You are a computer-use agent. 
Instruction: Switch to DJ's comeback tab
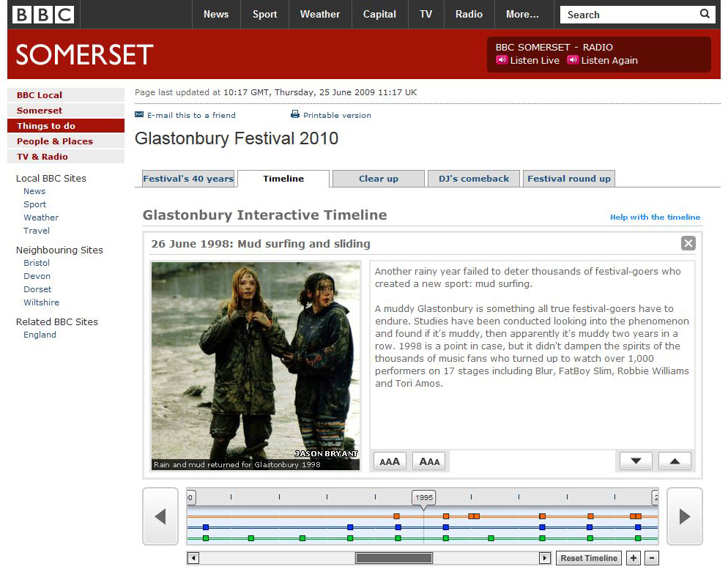click(474, 179)
